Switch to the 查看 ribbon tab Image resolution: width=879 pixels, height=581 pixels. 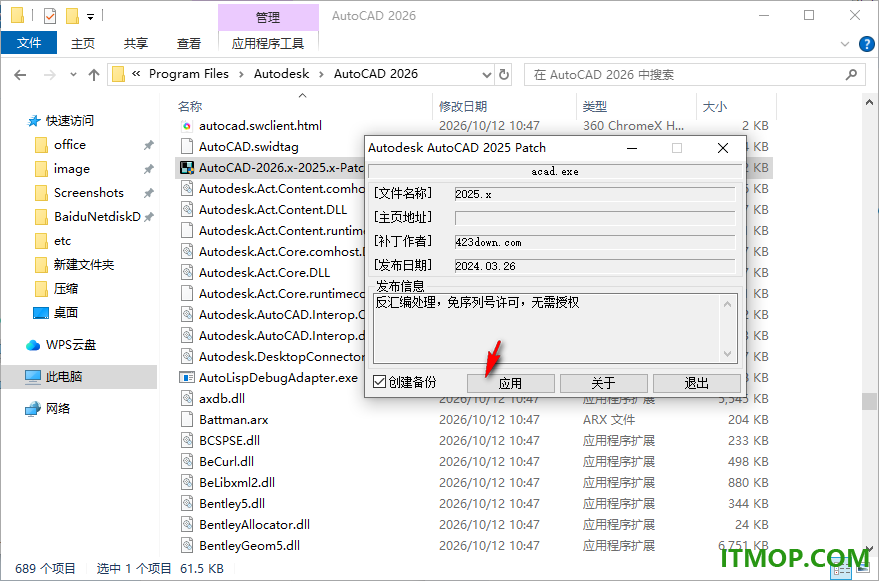click(188, 43)
